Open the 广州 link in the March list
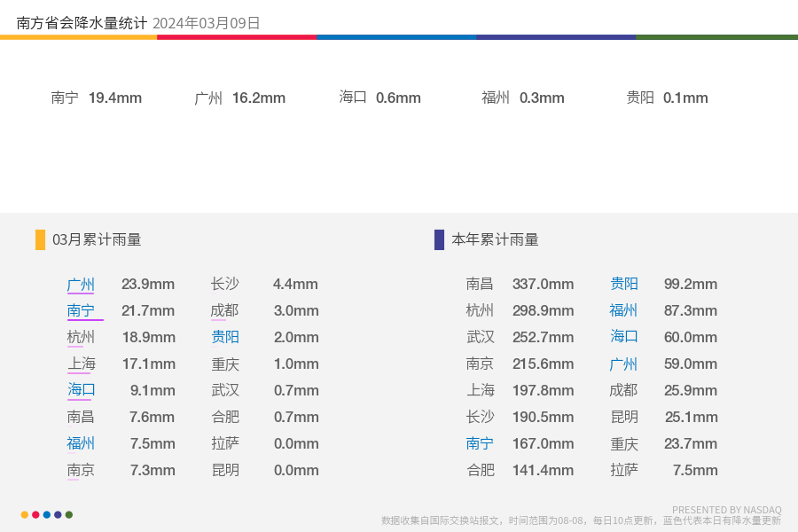The width and height of the screenshot is (798, 532). 81,284
